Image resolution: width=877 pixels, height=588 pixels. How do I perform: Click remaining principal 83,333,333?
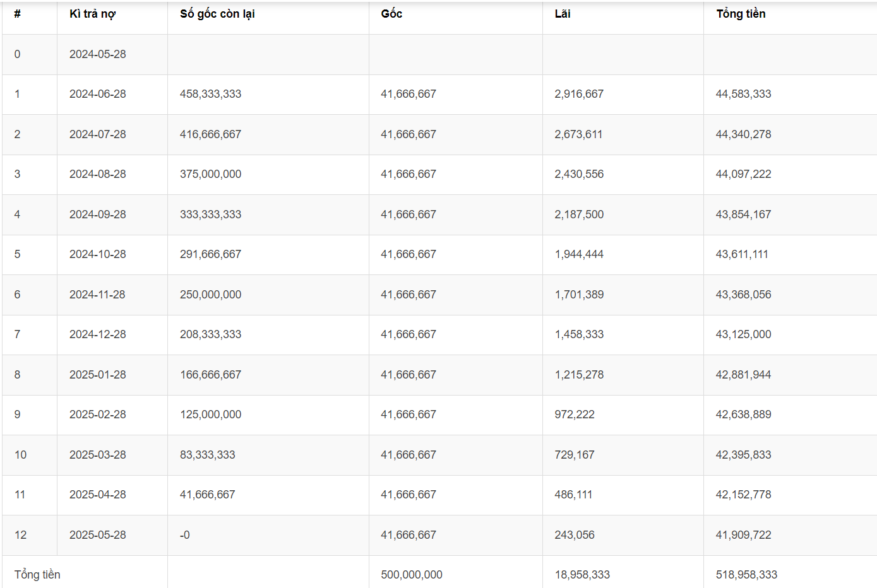click(x=208, y=455)
